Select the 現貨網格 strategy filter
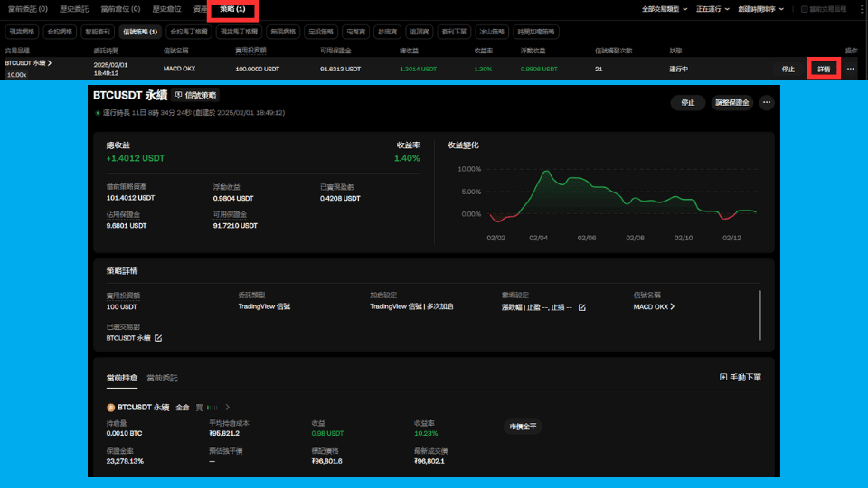 pyautogui.click(x=22, y=32)
